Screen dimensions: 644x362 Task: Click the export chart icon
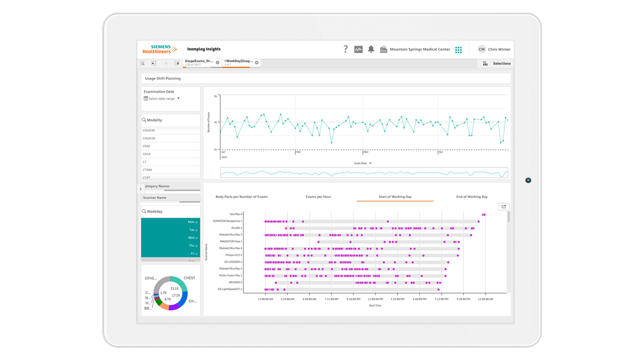tap(503, 207)
